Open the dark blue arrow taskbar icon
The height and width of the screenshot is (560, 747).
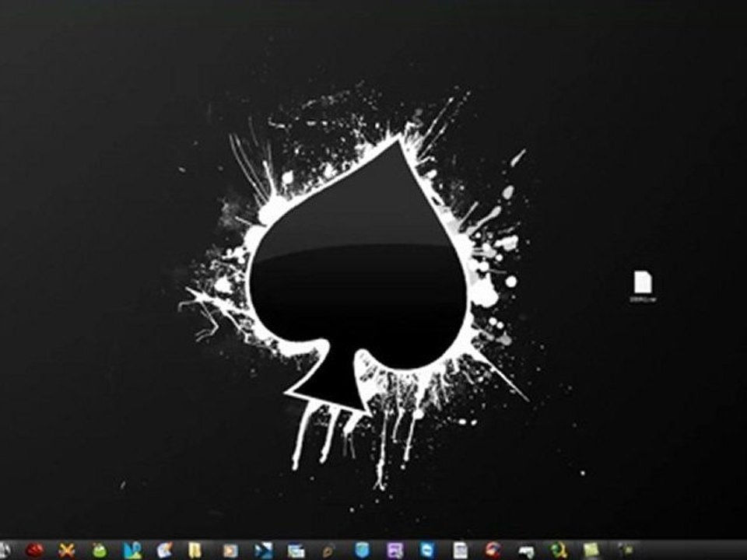click(264, 551)
